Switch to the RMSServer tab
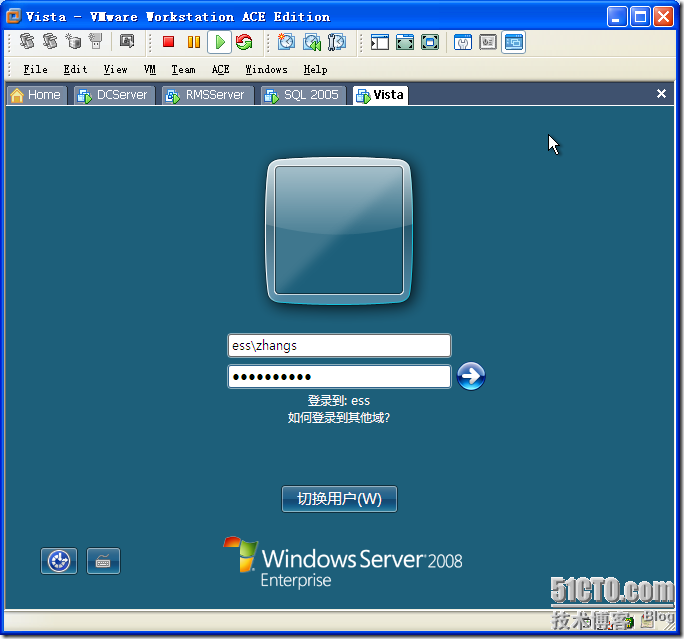Screen dimensions: 684x639 208,95
